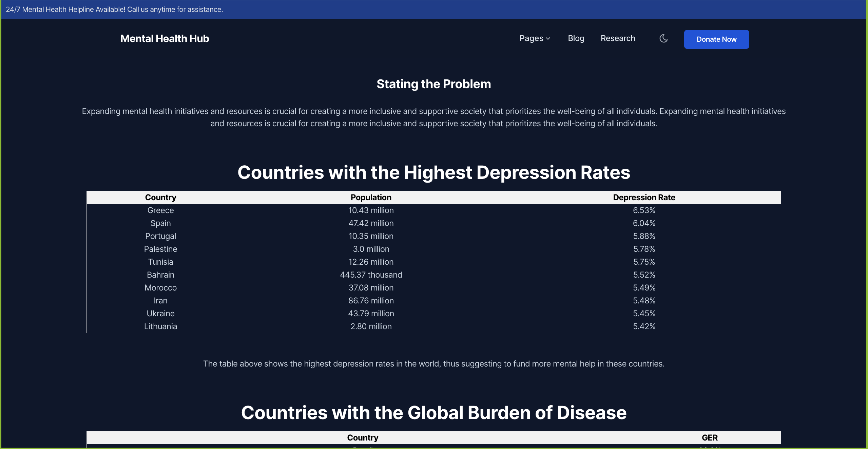Click the helpline announcement banner text

pos(114,10)
